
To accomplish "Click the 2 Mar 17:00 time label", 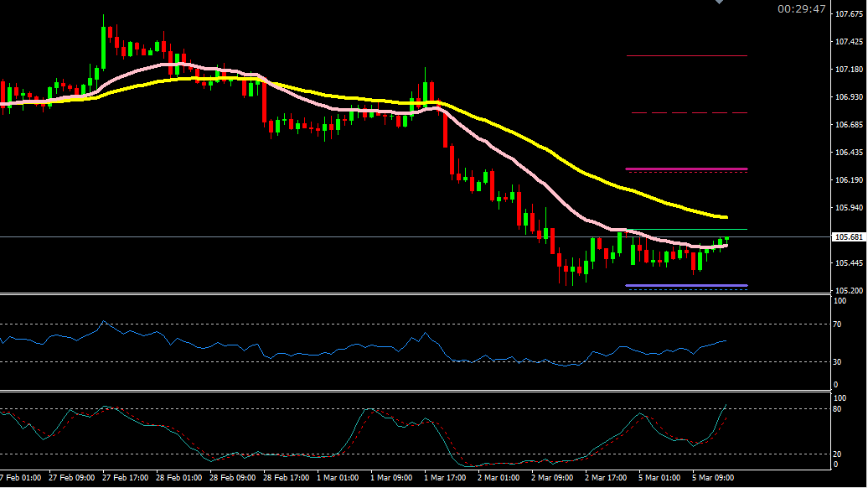I will [606, 477].
